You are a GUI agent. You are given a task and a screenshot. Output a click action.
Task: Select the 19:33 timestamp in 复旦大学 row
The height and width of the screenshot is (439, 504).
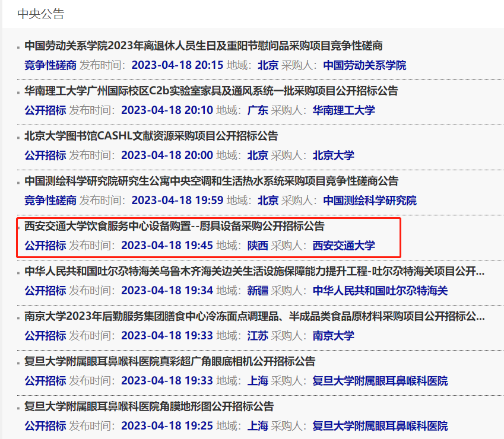167,381
